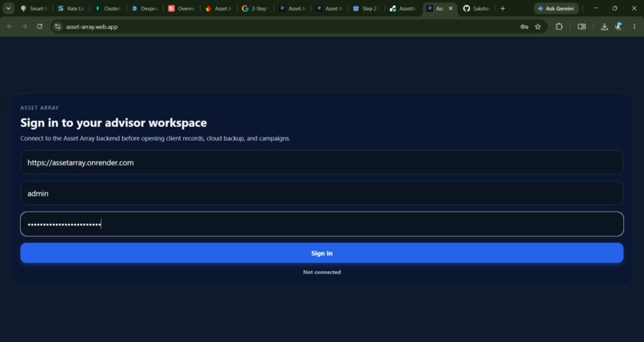Reload the current page
The height and width of the screenshot is (342, 644).
39,26
